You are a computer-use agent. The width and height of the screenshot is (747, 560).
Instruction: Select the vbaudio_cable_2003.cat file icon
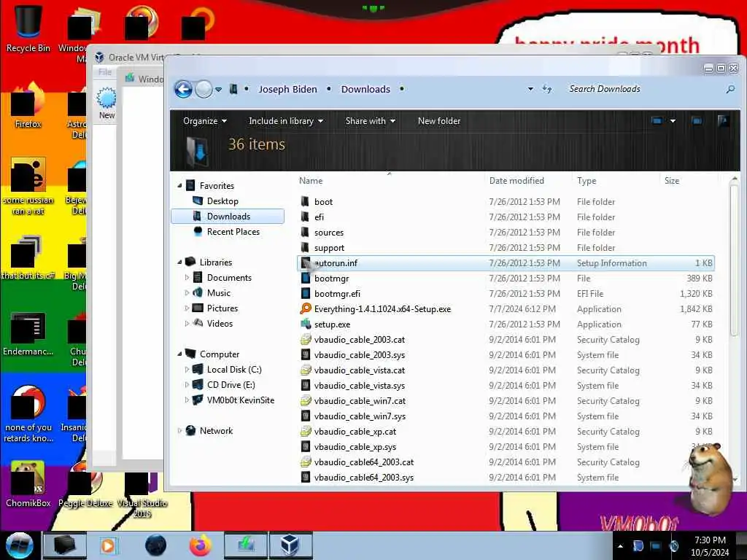[x=306, y=340]
